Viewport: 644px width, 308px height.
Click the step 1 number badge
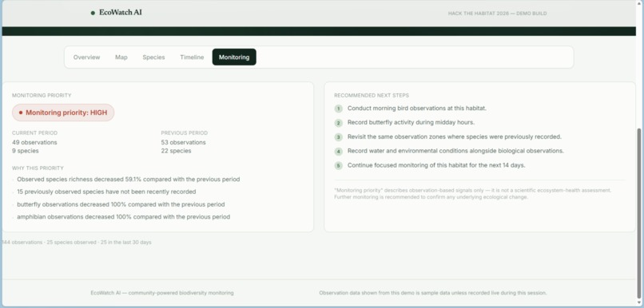pos(339,109)
